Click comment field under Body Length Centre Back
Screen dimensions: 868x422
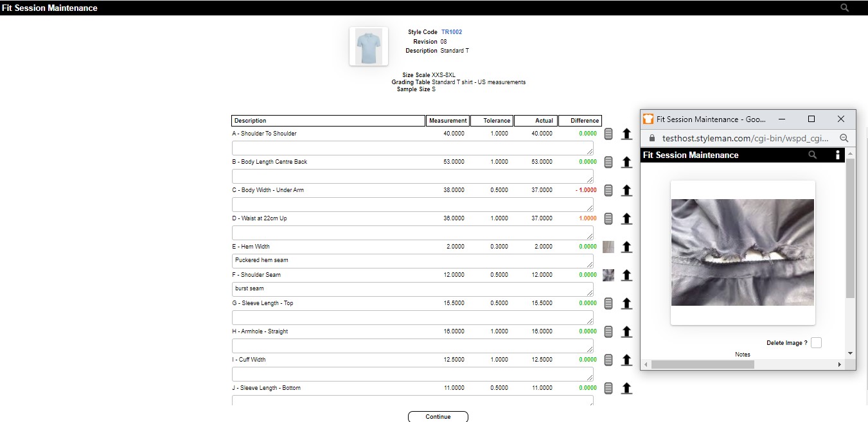click(412, 176)
